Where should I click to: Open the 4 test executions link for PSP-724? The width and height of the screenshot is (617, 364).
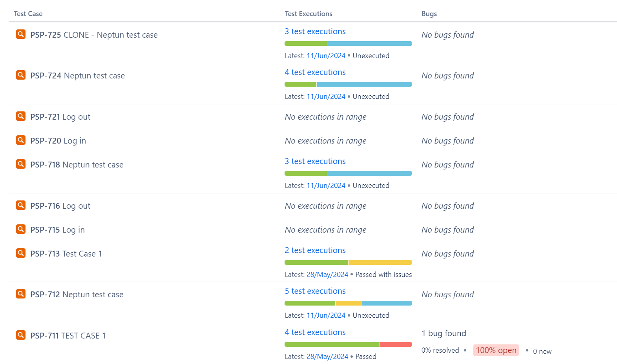point(315,72)
